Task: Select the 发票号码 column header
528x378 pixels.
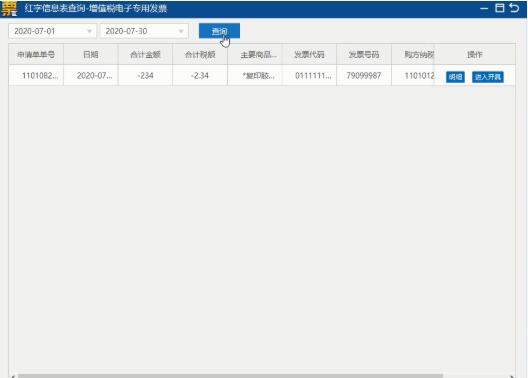Action: point(364,55)
